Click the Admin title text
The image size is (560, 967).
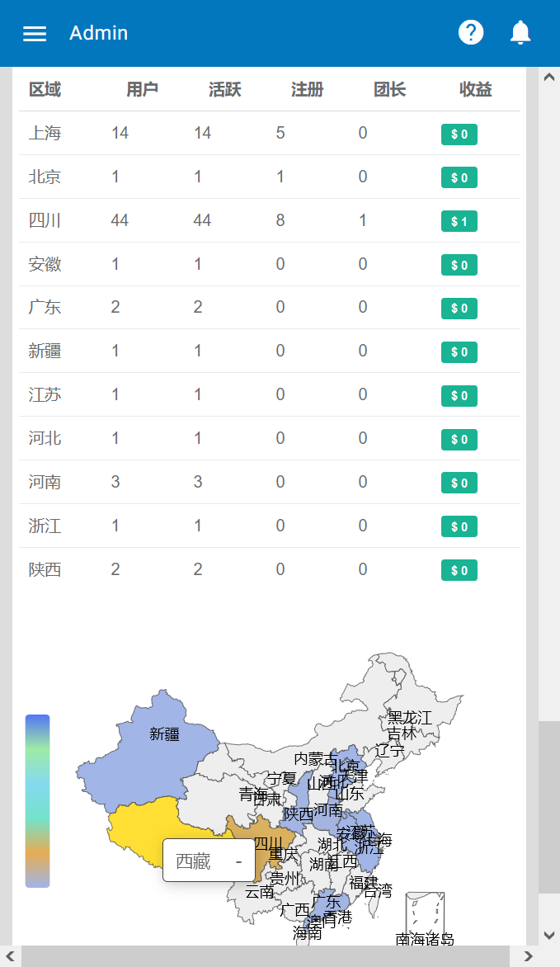(98, 33)
